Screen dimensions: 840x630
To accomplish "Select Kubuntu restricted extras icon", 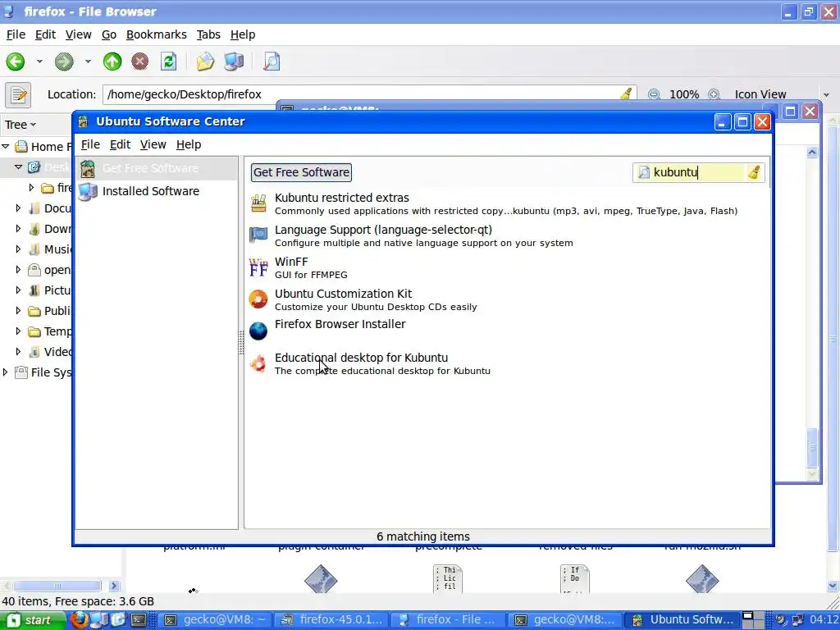I will tap(258, 203).
